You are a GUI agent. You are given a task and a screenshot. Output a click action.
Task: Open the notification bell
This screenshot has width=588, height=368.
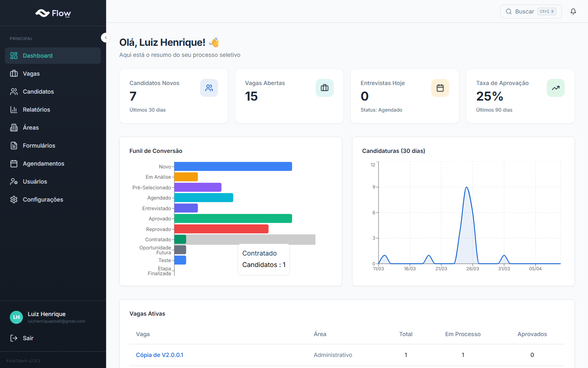pyautogui.click(x=573, y=11)
